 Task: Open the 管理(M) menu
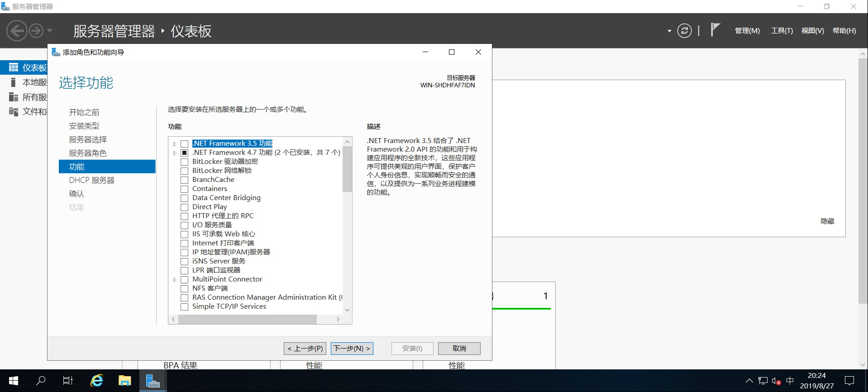[747, 31]
